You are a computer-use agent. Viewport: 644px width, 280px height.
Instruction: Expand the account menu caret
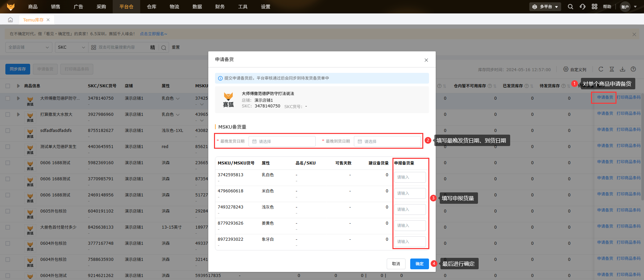click(635, 7)
